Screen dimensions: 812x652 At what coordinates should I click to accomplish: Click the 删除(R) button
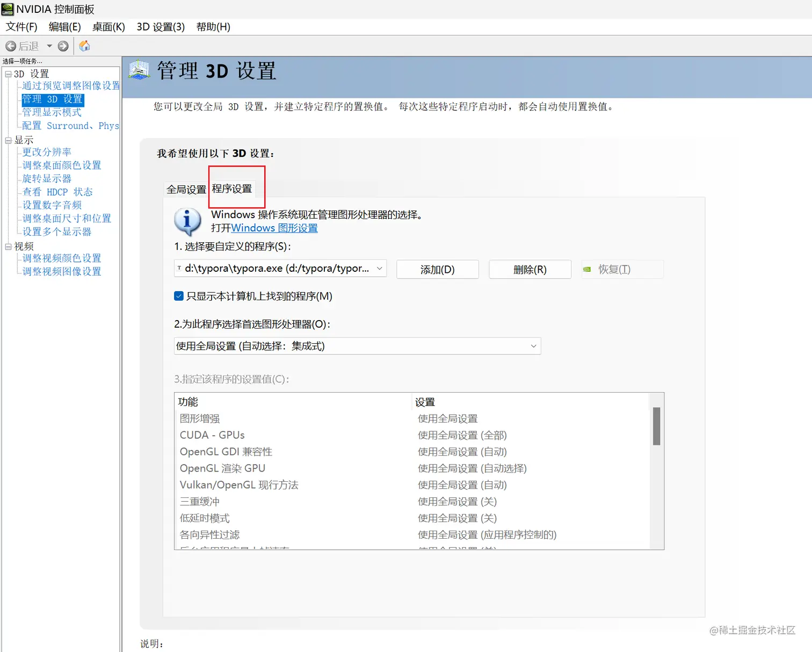coord(530,270)
